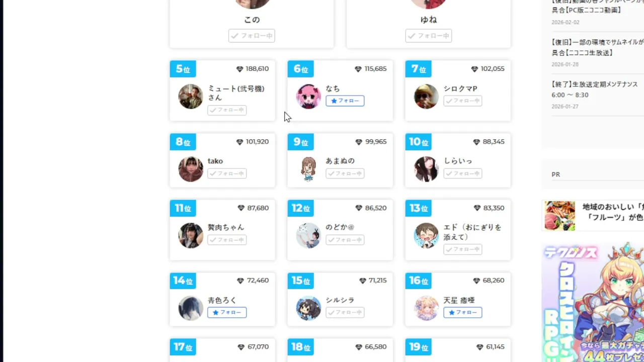
Task: Click あまぬの's chibi avatar icon
Action: tap(308, 169)
